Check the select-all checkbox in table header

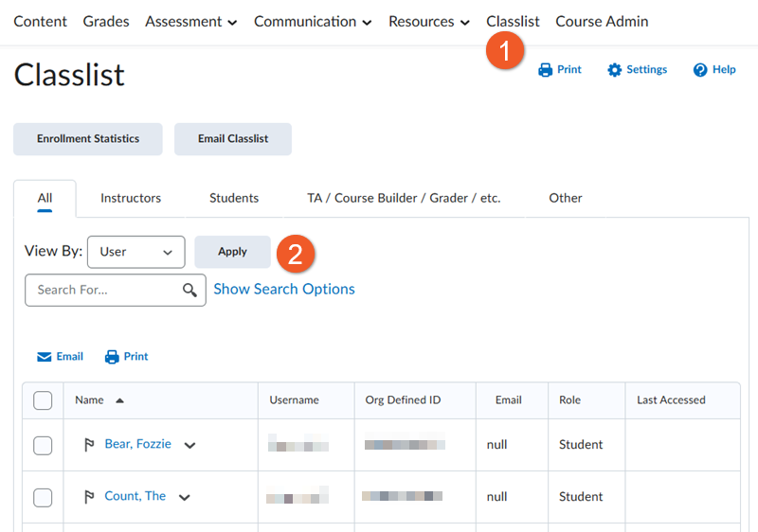tap(43, 400)
